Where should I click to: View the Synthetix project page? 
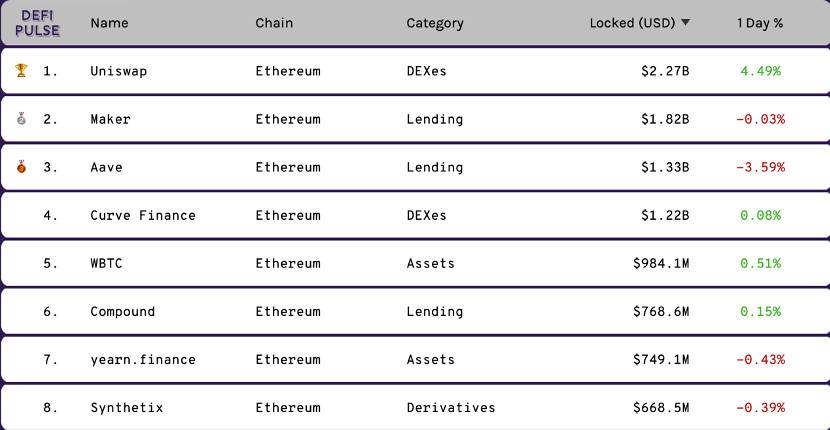[127, 407]
